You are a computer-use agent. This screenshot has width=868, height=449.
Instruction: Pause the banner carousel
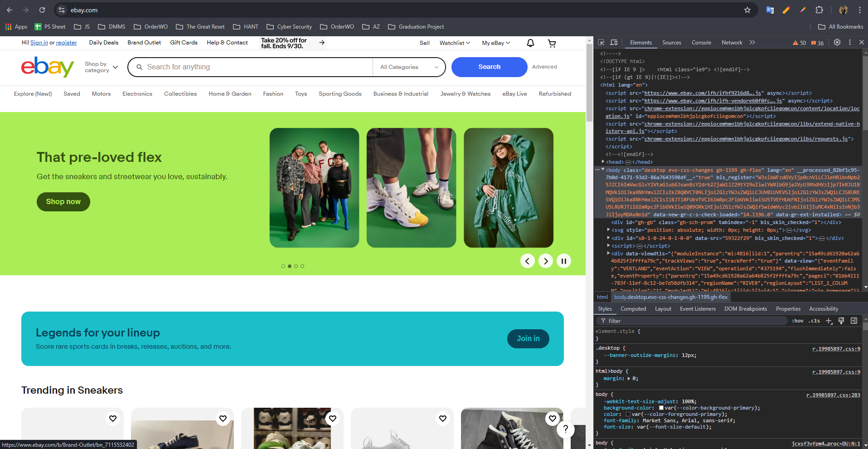pyautogui.click(x=563, y=261)
